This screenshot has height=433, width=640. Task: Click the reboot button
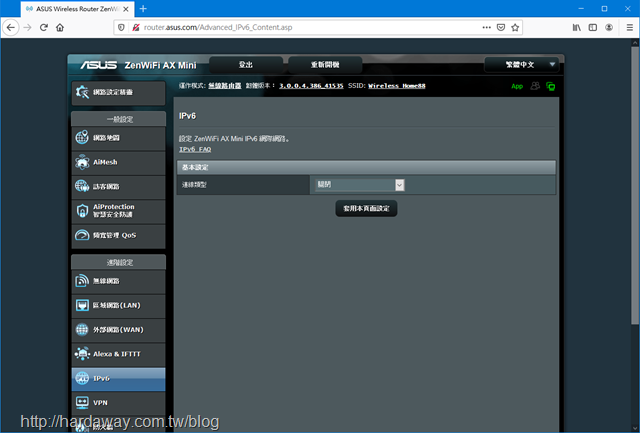325,64
